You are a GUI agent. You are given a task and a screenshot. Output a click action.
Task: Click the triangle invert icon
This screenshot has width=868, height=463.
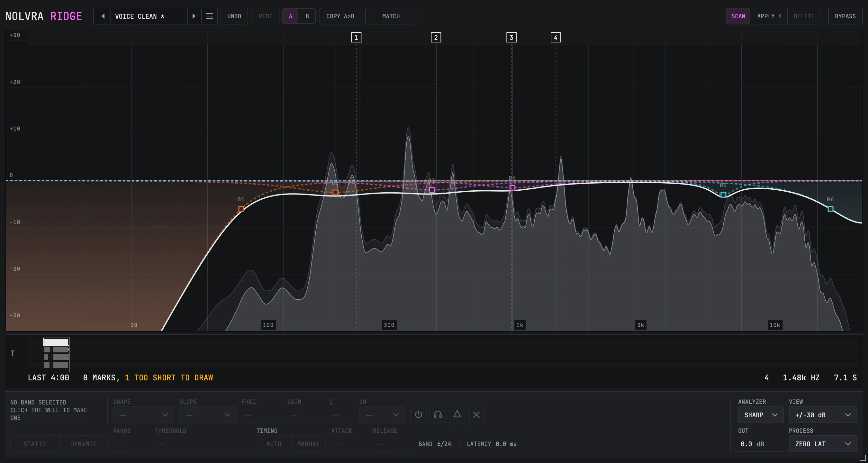[x=457, y=414]
